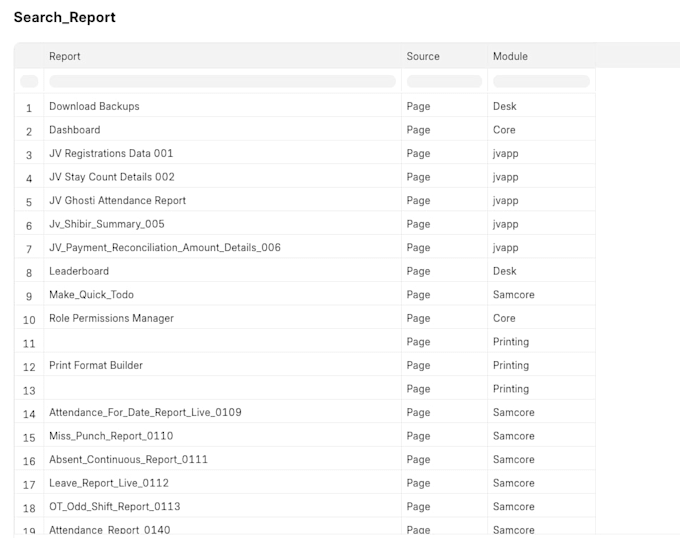Image resolution: width=680 pixels, height=538 pixels.
Task: Click Desk module in Leaderboard row
Action: point(504,271)
